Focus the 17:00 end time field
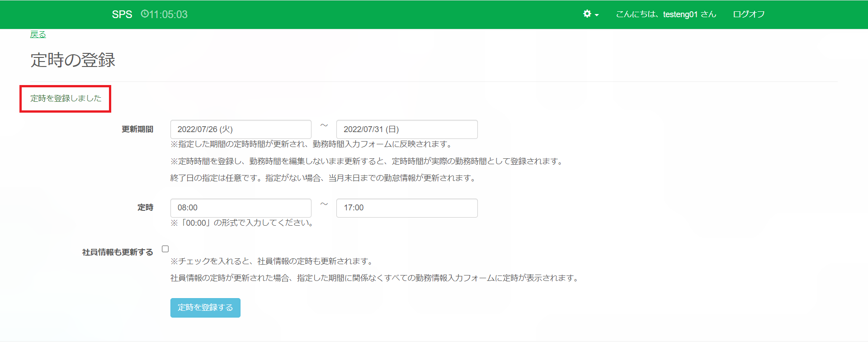 point(406,208)
